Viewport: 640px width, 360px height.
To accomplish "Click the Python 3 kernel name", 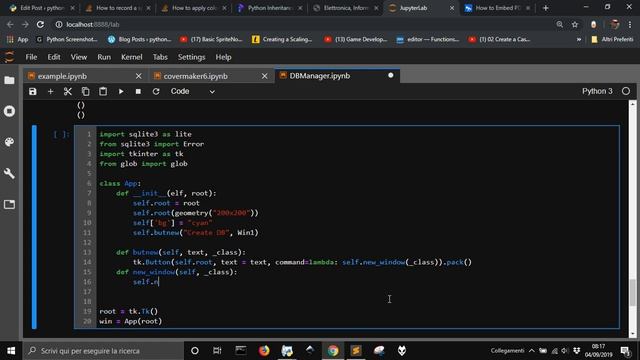I will [x=597, y=91].
